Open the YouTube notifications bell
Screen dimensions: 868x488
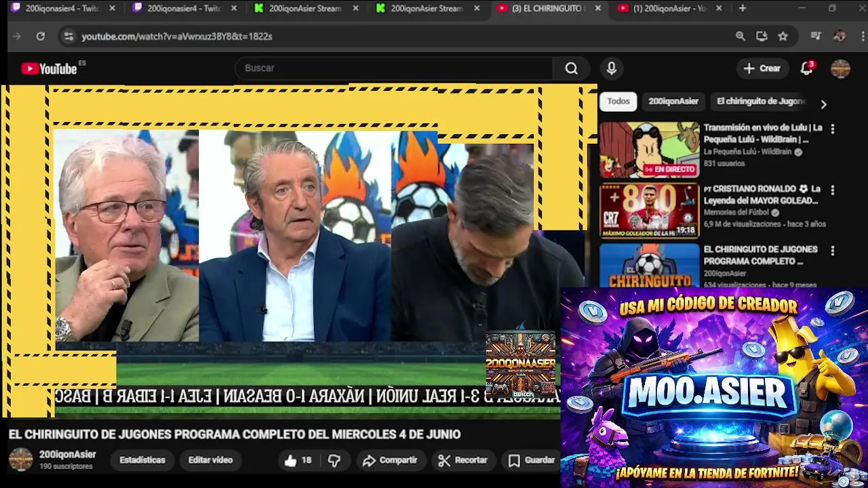coord(806,68)
